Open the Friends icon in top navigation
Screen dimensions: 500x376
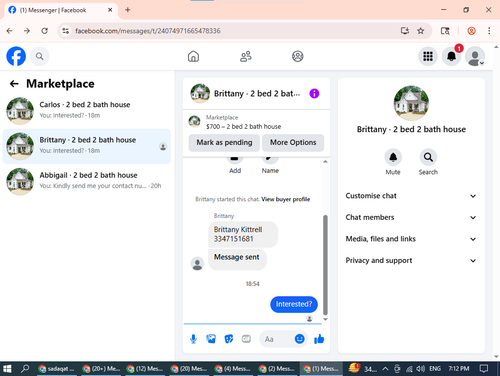tap(246, 56)
